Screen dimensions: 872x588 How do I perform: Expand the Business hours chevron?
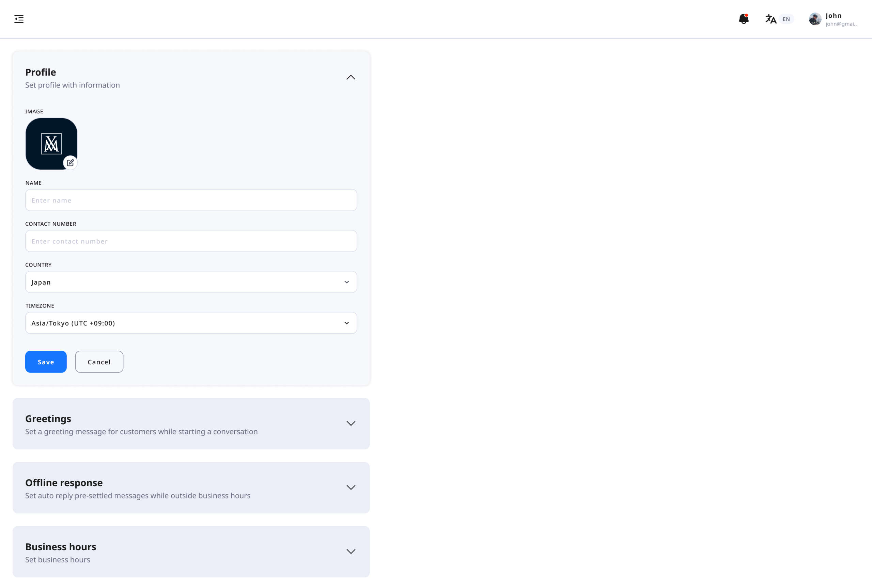coord(351,551)
